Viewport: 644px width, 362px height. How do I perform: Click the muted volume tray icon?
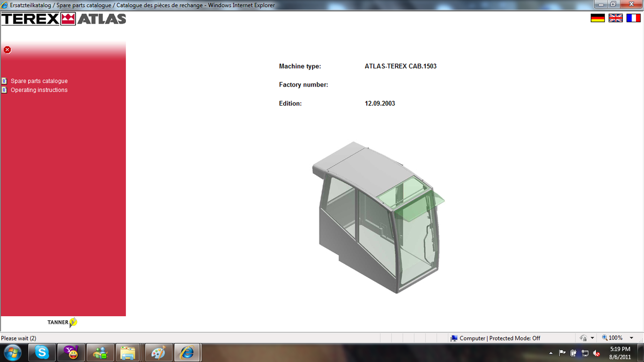coord(597,353)
